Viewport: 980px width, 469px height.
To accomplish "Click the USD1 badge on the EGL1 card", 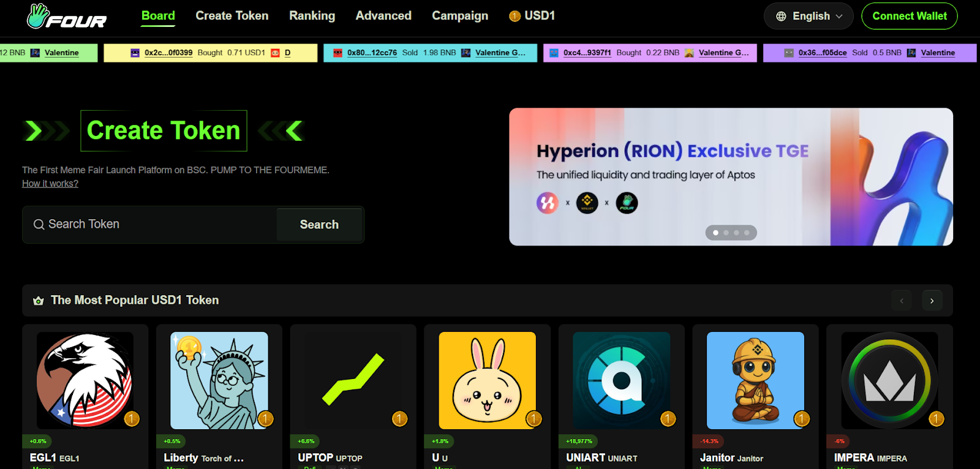I will coord(132,419).
